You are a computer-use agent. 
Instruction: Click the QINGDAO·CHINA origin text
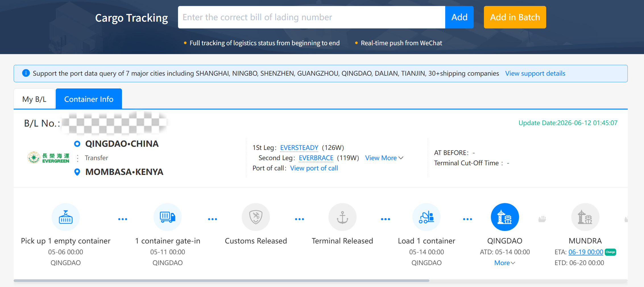(x=122, y=144)
